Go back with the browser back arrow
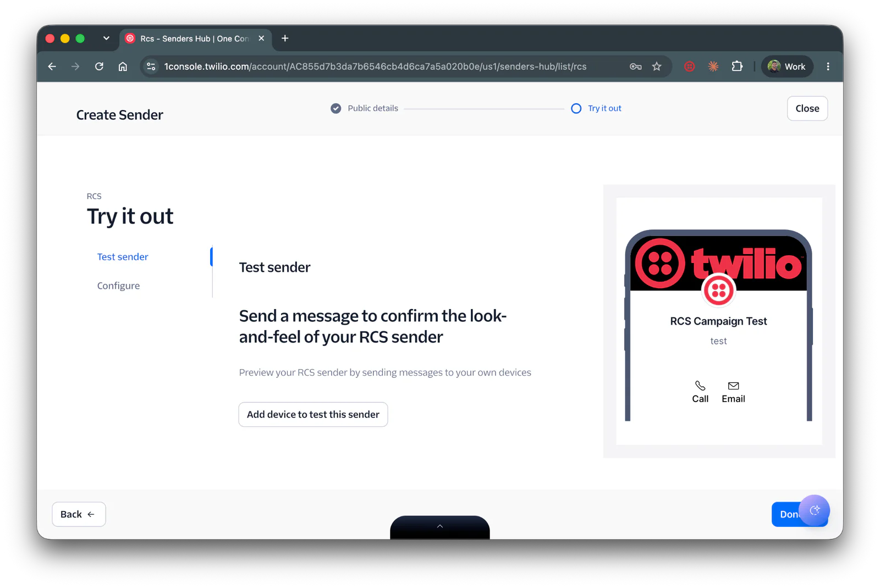This screenshot has width=880, height=588. click(x=52, y=67)
